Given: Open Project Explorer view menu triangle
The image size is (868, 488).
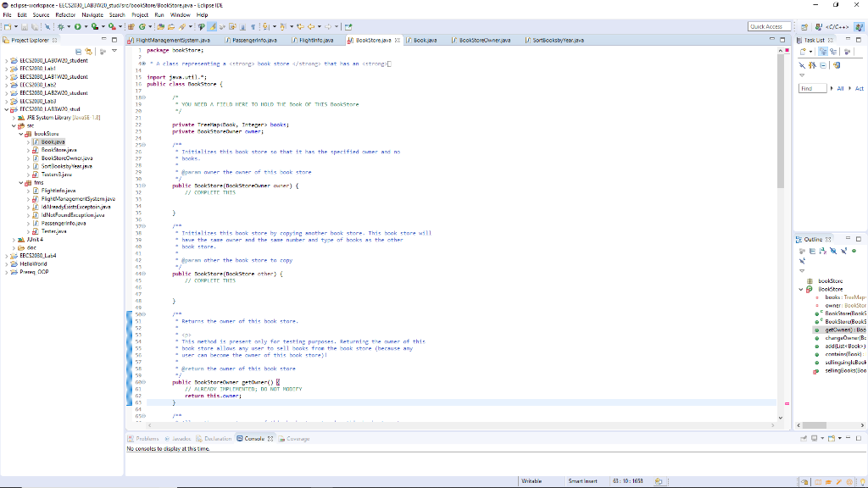Looking at the screenshot, I should 114,51.
